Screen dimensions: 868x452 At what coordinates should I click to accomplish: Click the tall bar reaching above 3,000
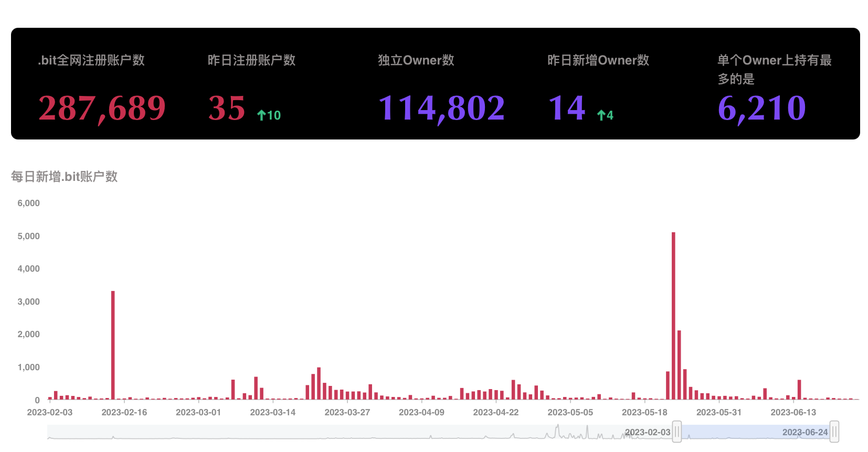coord(113,345)
